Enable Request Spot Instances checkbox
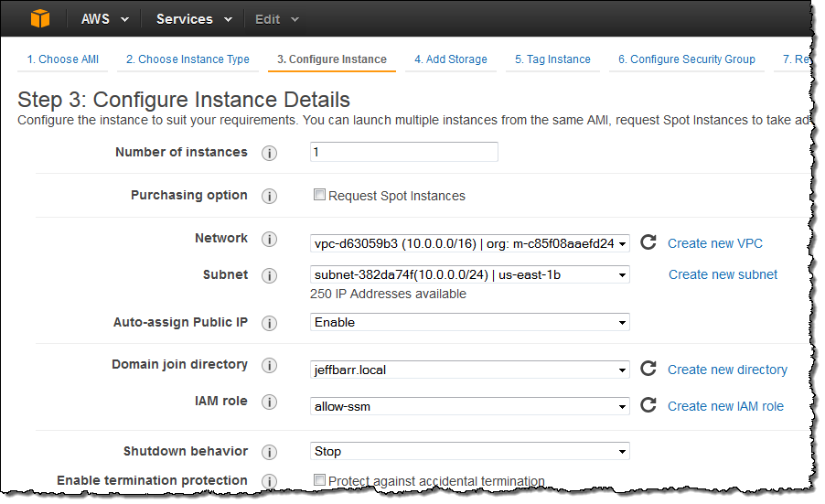The width and height of the screenshot is (825, 504). [x=319, y=195]
